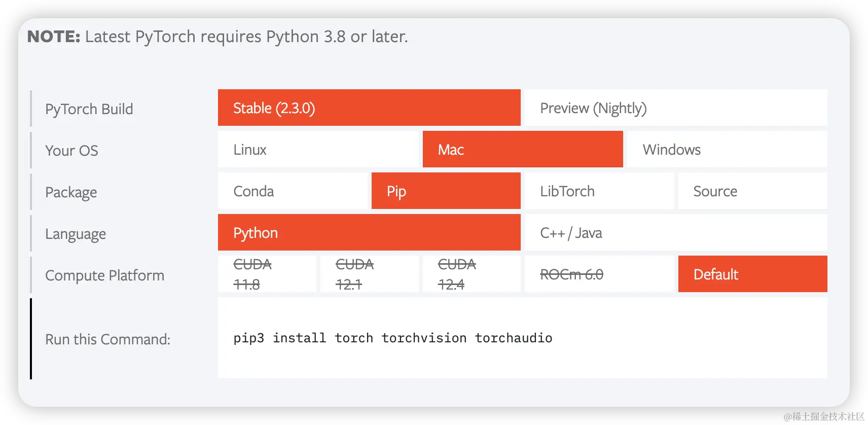
Task: Click the CUDA 12.4 compute platform
Action: 472,274
